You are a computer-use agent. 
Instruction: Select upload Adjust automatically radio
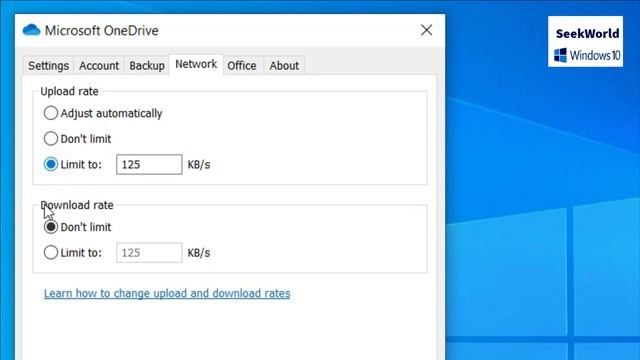tap(51, 113)
